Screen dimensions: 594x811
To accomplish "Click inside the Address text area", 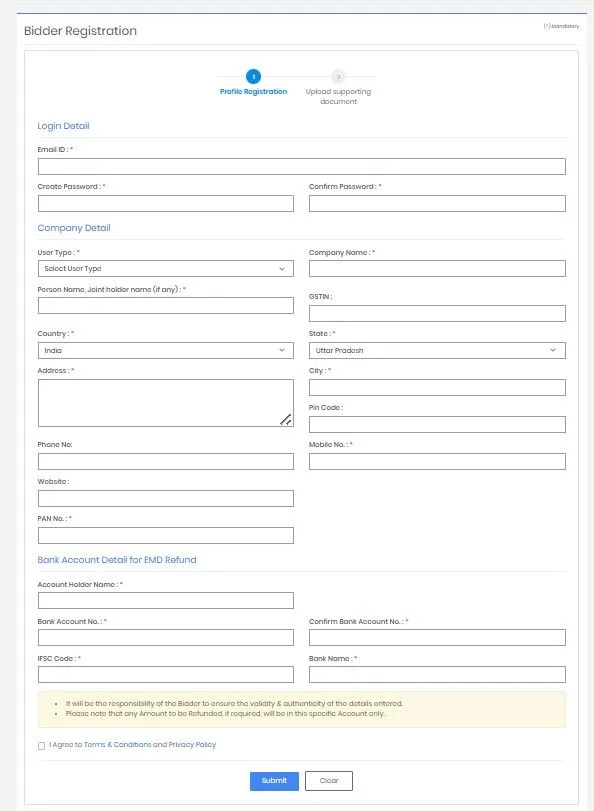I will click(165, 400).
